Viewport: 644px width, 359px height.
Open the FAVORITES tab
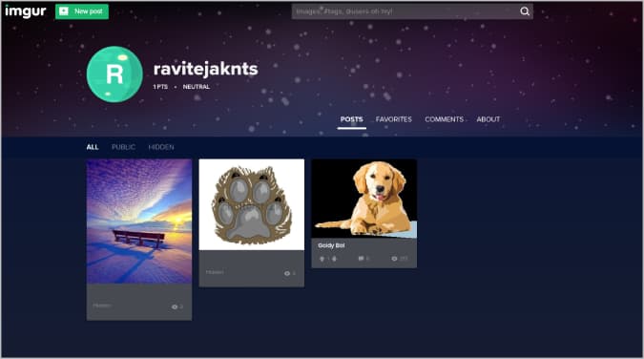393,119
